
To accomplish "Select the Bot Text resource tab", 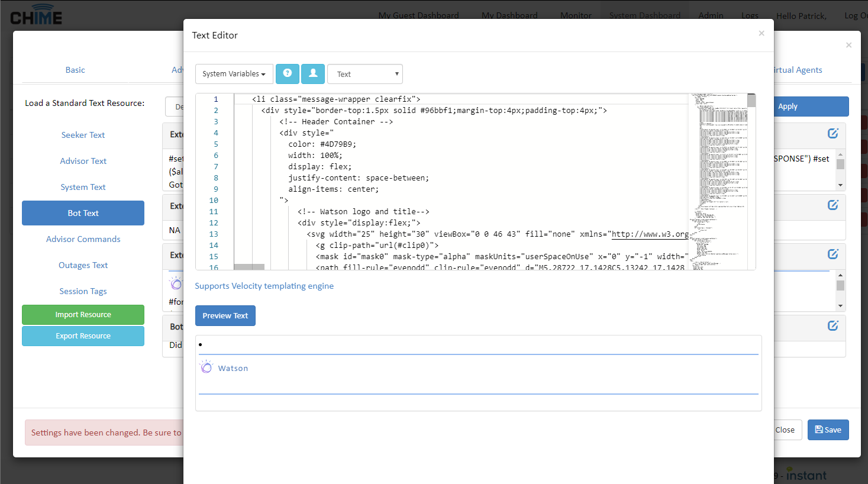I will tap(83, 213).
